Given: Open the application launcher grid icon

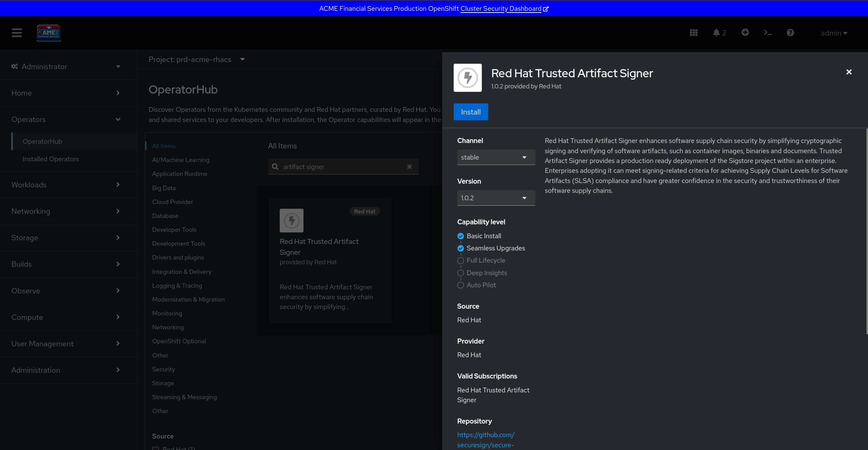Looking at the screenshot, I should click(x=693, y=33).
